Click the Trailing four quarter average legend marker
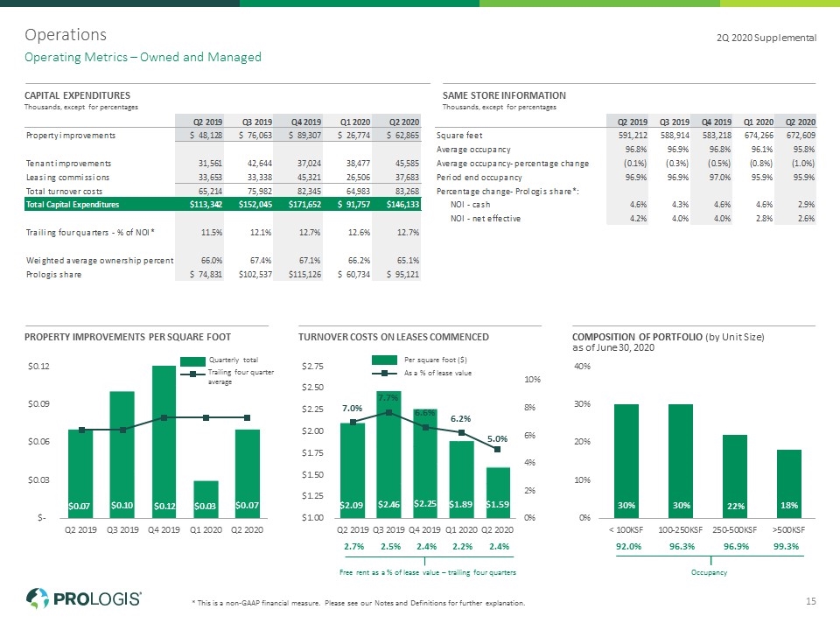 (192, 374)
